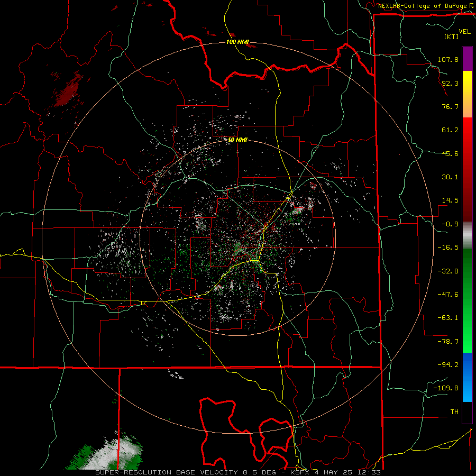
Task: Select the -78.7 legend value
Action: [448, 342]
